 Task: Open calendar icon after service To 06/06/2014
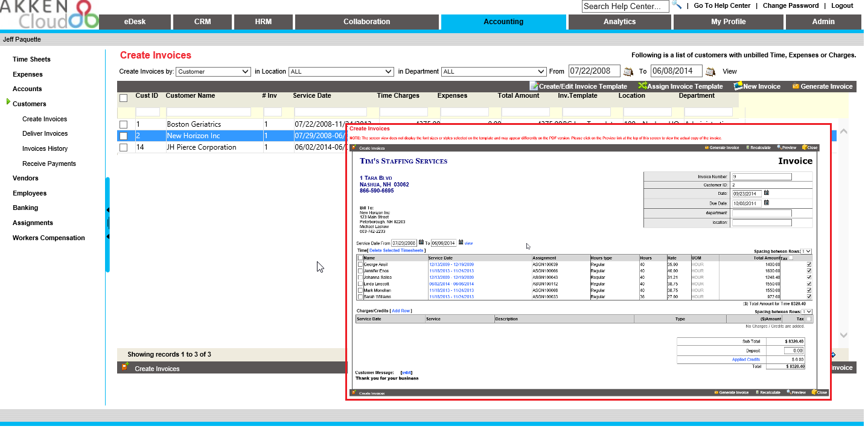461,243
